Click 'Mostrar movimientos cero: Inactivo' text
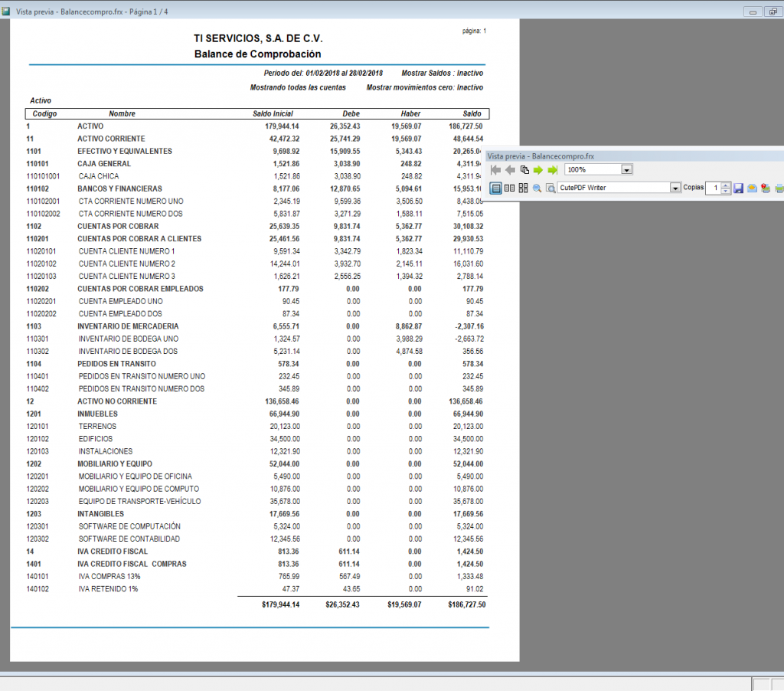Screen dimensions: 784x691 point(424,87)
